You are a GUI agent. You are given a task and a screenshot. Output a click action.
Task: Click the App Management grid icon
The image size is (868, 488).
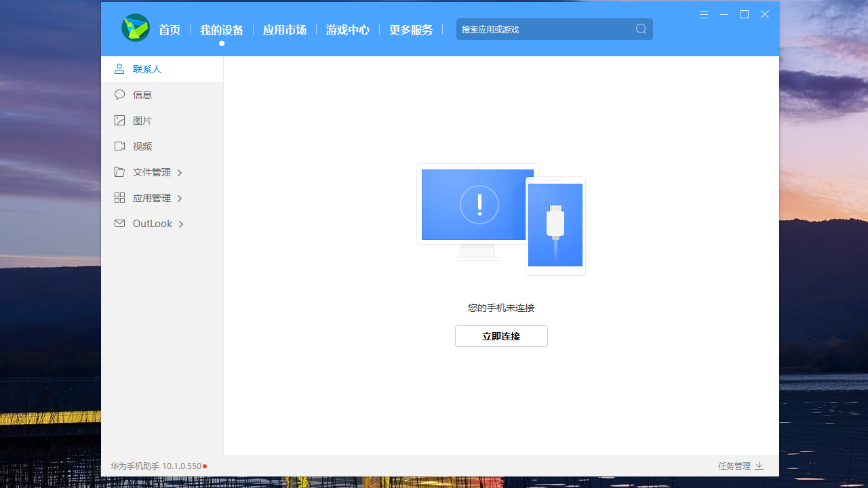(119, 197)
